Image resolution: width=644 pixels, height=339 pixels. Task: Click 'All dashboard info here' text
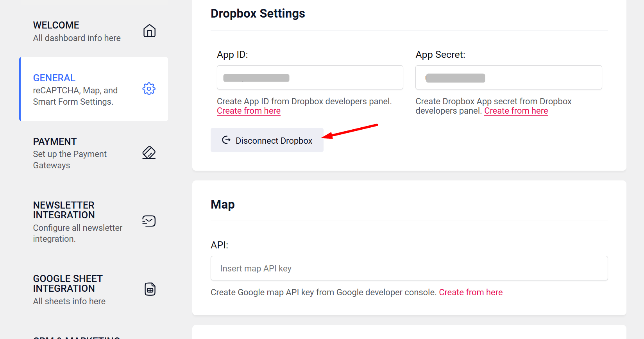pos(77,38)
